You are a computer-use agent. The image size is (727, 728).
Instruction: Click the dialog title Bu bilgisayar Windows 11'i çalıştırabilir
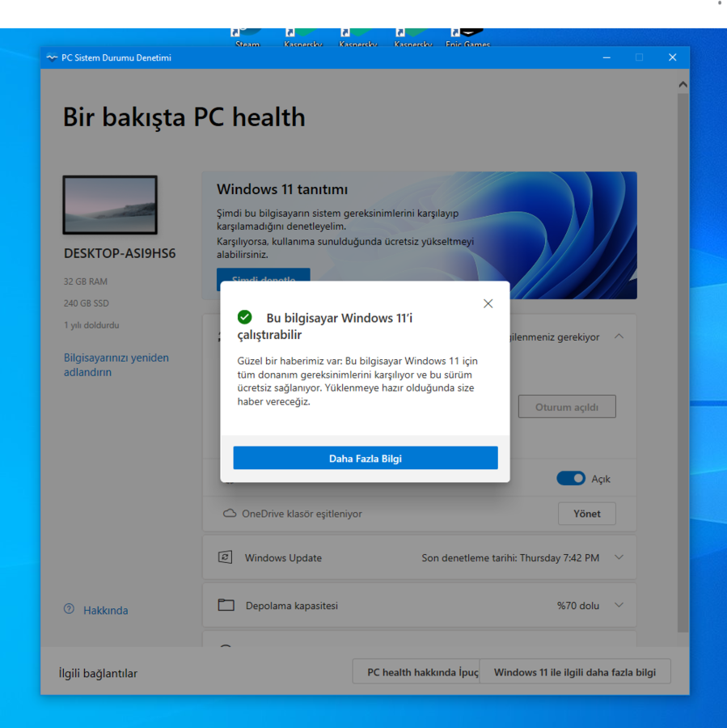(x=325, y=326)
